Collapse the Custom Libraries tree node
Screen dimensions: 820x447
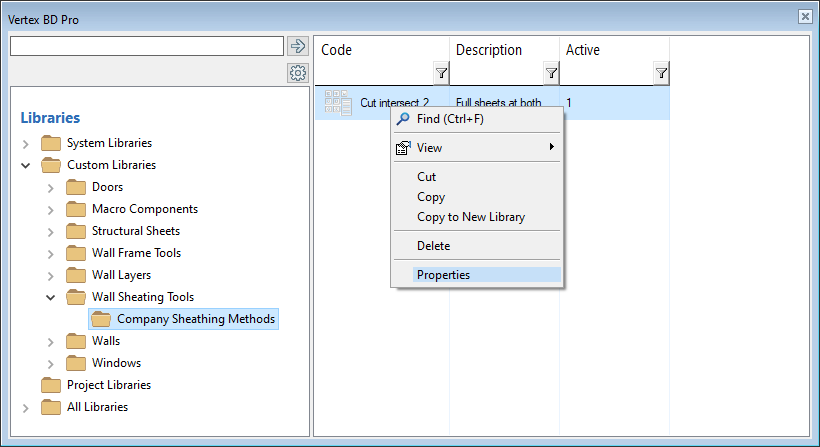point(26,166)
